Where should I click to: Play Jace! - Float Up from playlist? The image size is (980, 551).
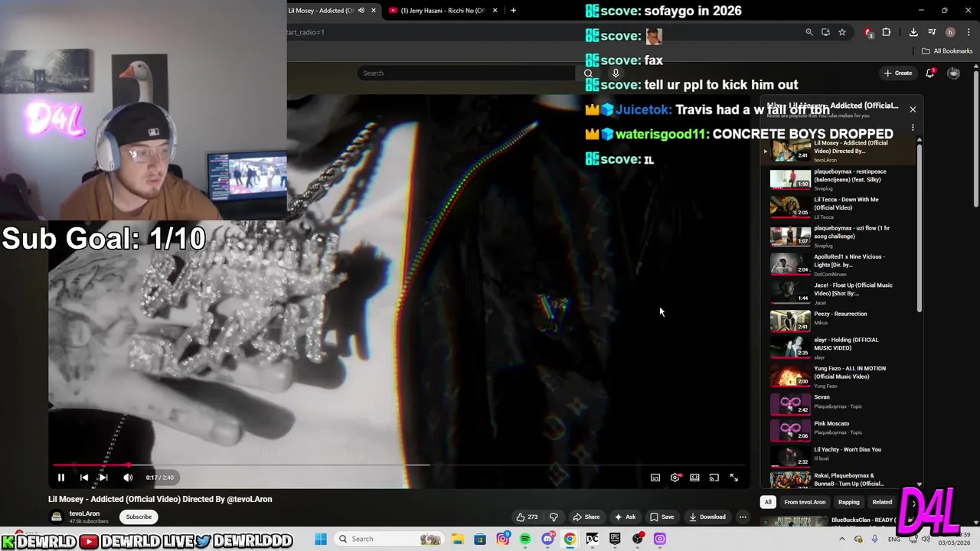pos(841,292)
